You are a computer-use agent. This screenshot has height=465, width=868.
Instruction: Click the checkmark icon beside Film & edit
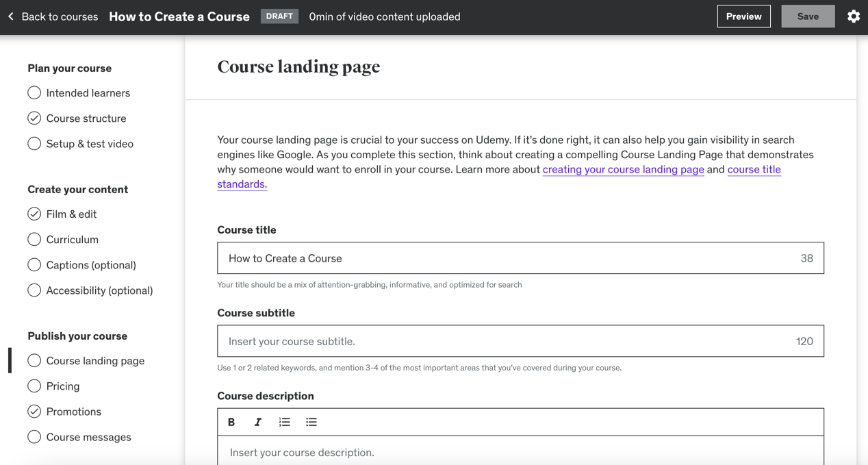[34, 214]
